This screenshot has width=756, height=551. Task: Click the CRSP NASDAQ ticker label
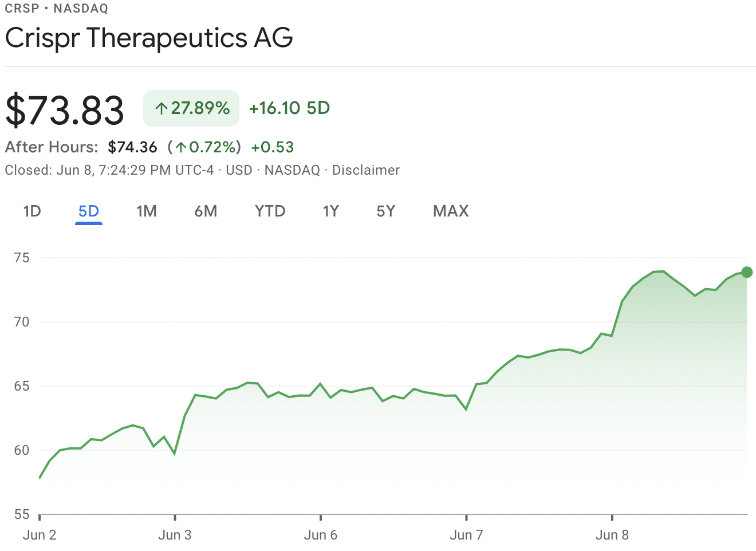coord(56,8)
